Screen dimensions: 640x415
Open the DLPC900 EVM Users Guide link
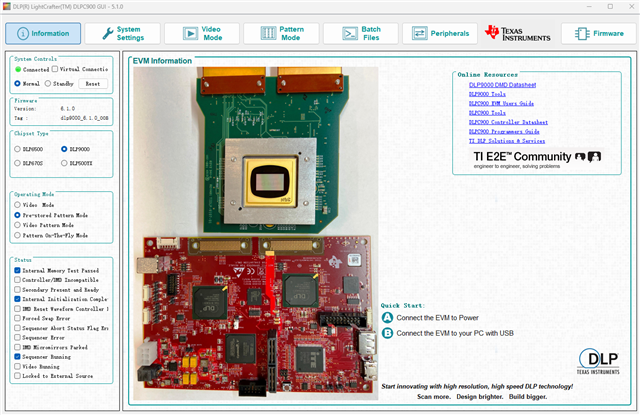tap(501, 103)
